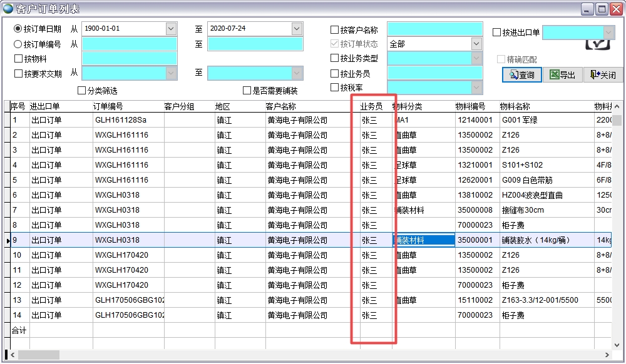
Task: Click the 客户名称 column header
Action: (281, 106)
